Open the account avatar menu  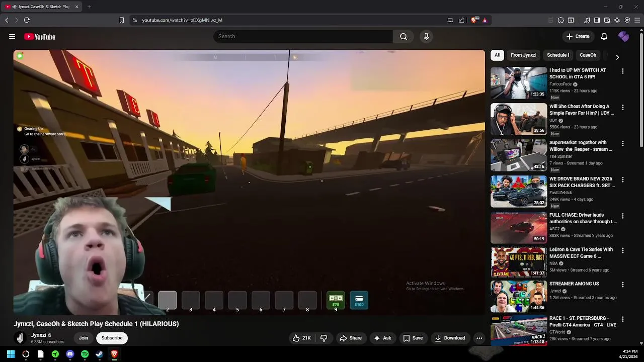[624, 36]
